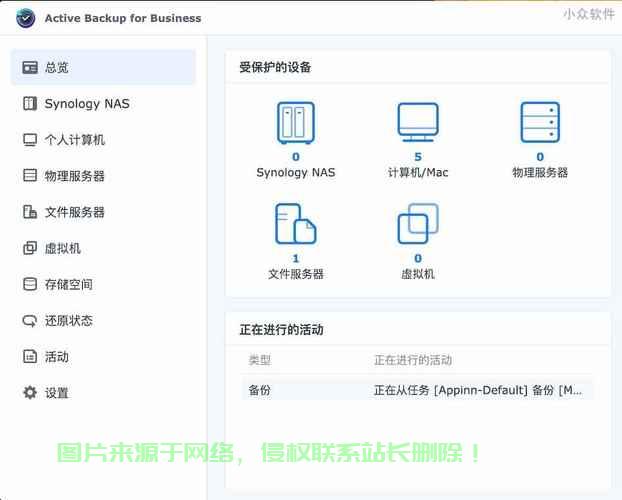Open 虚拟机 in the sidebar

click(x=103, y=248)
